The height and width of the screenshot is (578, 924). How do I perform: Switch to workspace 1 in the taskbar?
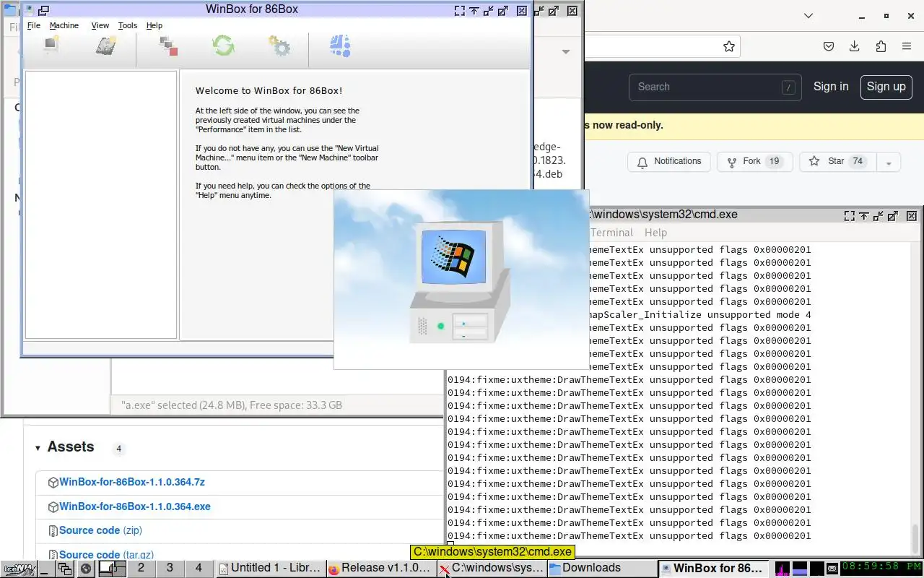click(112, 568)
